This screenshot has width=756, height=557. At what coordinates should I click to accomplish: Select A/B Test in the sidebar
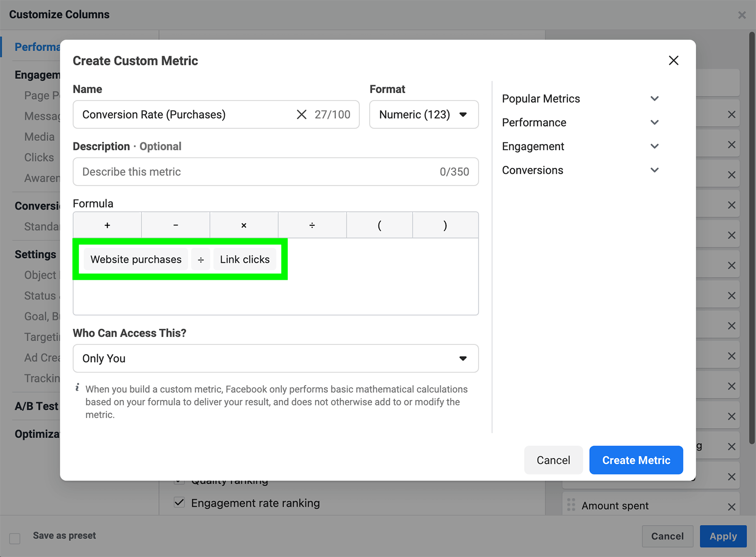pyautogui.click(x=36, y=406)
